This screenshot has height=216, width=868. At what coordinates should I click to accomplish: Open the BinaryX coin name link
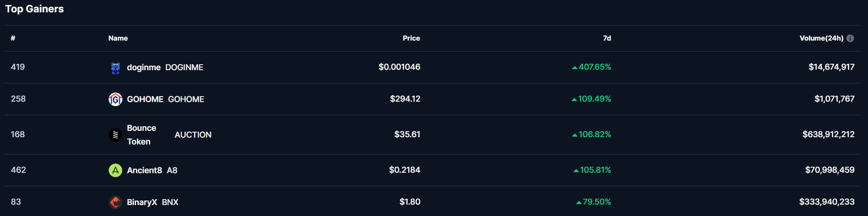[x=142, y=202]
